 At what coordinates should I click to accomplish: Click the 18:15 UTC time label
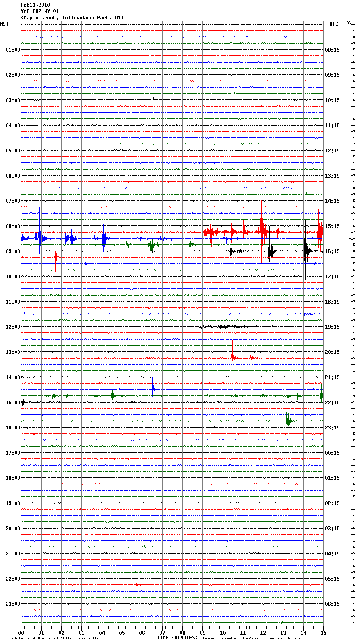pyautogui.click(x=332, y=302)
